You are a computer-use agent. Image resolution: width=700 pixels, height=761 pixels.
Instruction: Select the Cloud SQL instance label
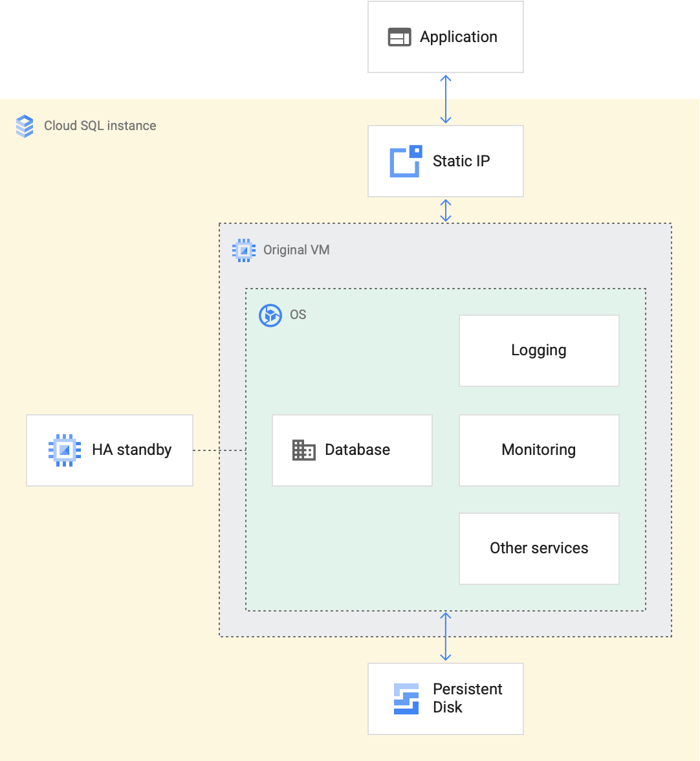coord(100,126)
